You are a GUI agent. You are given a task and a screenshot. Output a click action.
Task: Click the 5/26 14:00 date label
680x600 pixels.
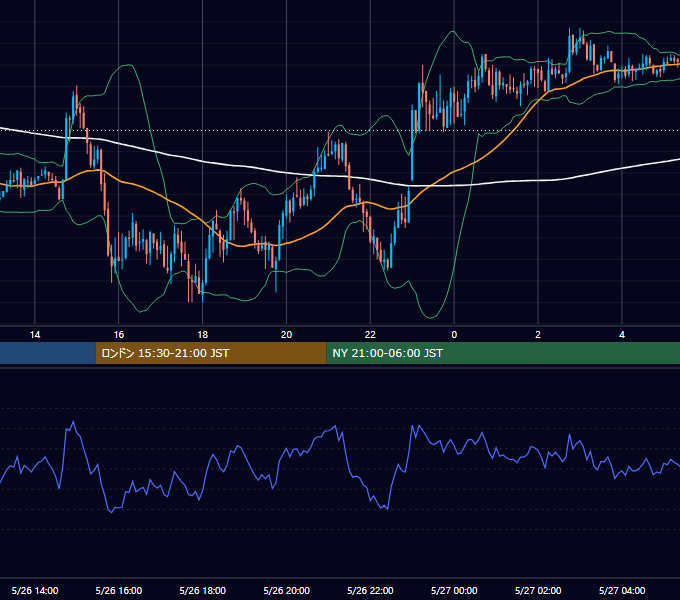[35, 590]
